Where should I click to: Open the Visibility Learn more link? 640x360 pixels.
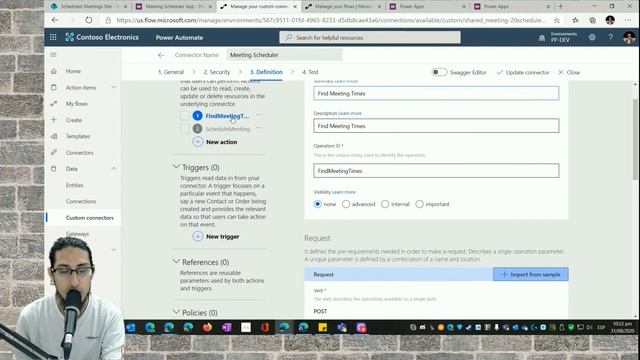(x=344, y=192)
